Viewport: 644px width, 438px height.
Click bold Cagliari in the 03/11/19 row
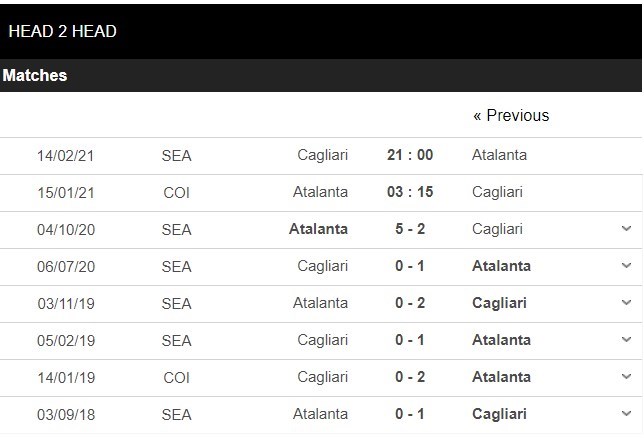click(x=500, y=303)
